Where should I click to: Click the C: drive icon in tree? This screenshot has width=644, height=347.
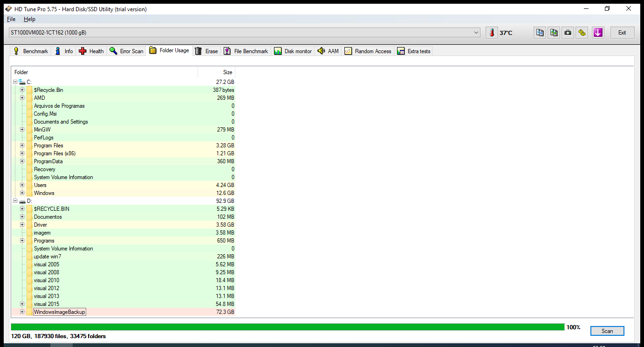coord(22,82)
